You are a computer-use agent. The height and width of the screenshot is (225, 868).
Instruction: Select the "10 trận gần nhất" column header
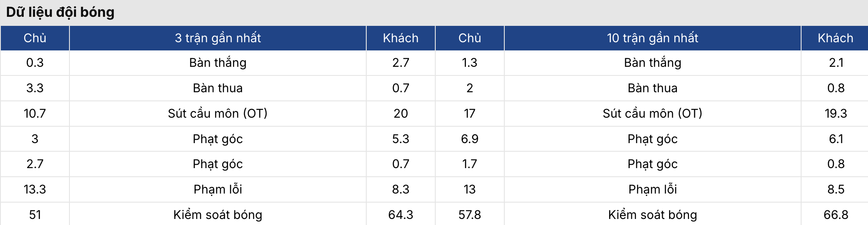click(x=652, y=38)
